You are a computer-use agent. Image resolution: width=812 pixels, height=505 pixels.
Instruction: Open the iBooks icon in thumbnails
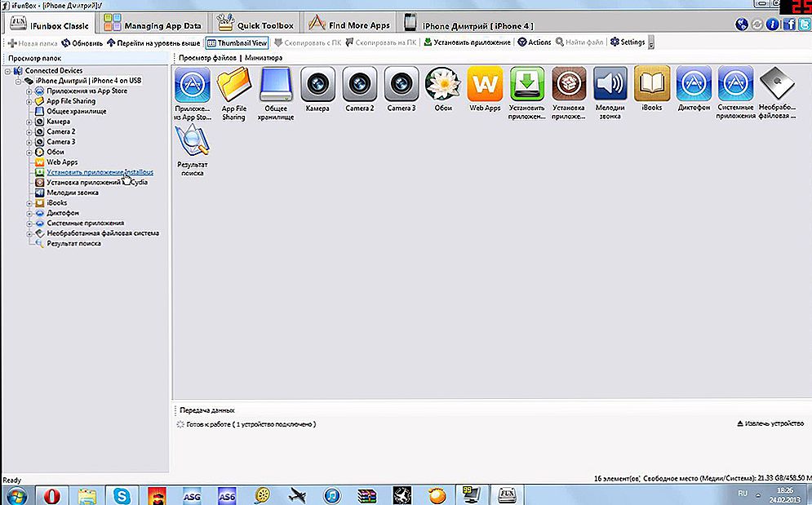coord(651,84)
